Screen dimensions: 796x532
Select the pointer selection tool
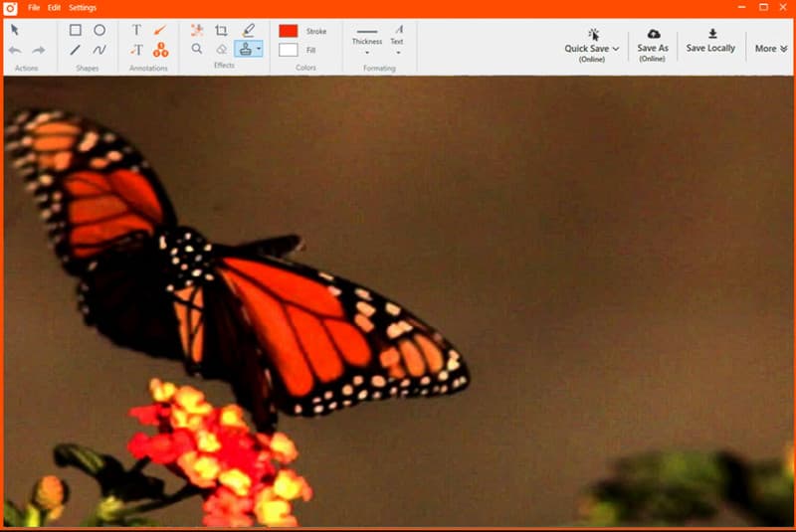15,30
